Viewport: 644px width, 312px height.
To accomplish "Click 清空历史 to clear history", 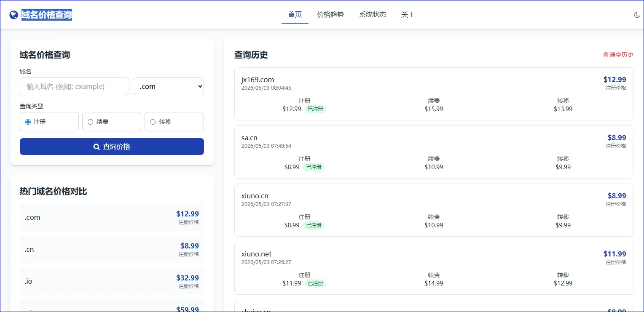I will coord(618,55).
